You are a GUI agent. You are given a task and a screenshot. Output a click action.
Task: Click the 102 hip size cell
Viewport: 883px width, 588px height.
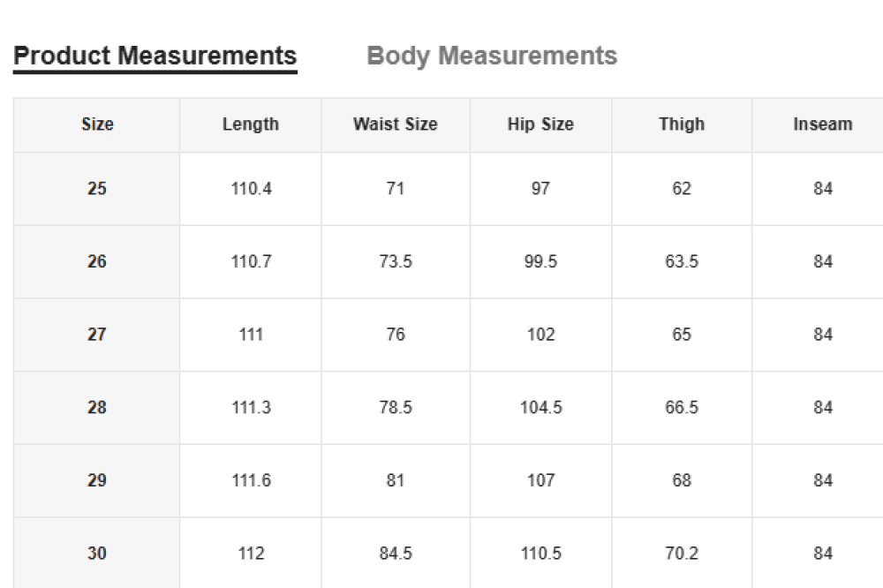point(540,335)
